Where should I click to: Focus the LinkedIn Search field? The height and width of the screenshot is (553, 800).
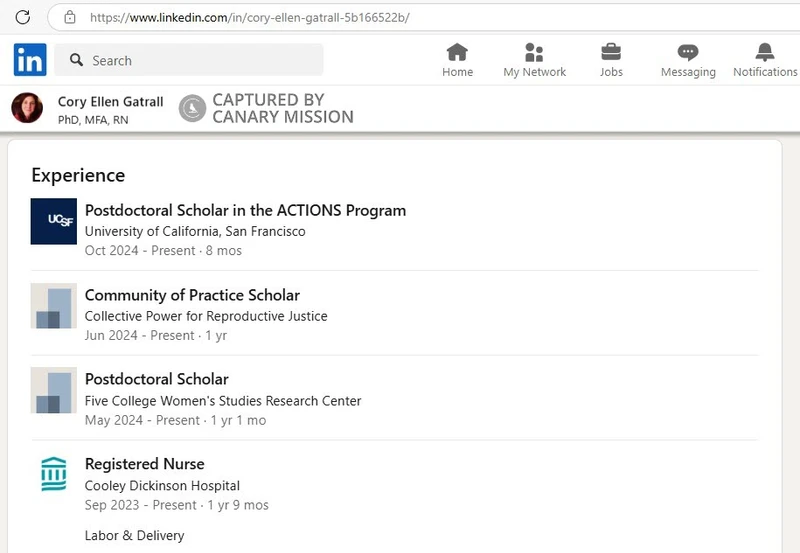pos(189,60)
